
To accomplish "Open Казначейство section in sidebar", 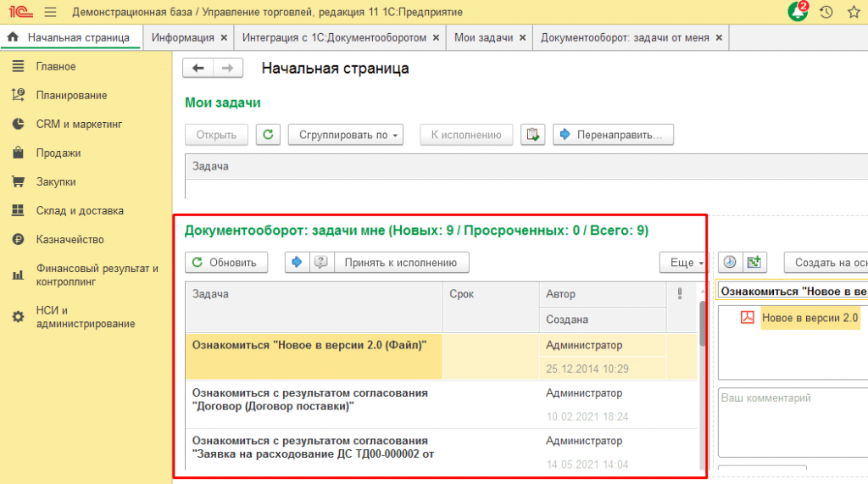I will (x=70, y=239).
